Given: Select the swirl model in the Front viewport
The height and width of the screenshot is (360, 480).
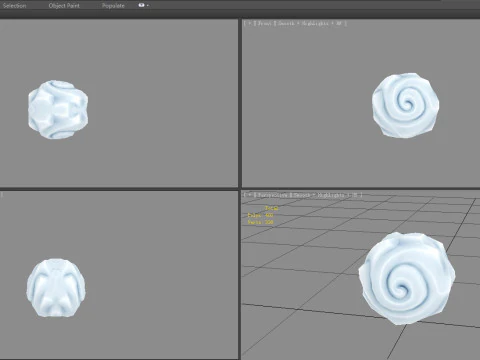Looking at the screenshot, I should [x=405, y=105].
